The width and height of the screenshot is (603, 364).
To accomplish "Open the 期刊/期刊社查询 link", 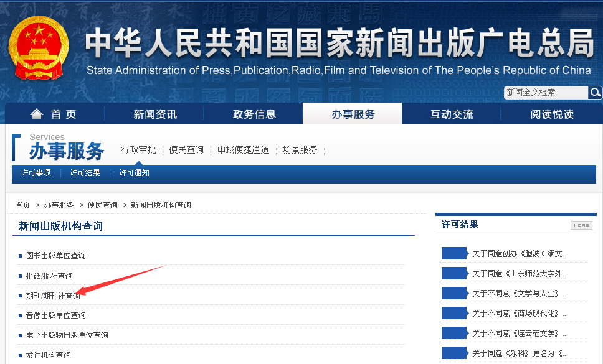I will 53,296.
